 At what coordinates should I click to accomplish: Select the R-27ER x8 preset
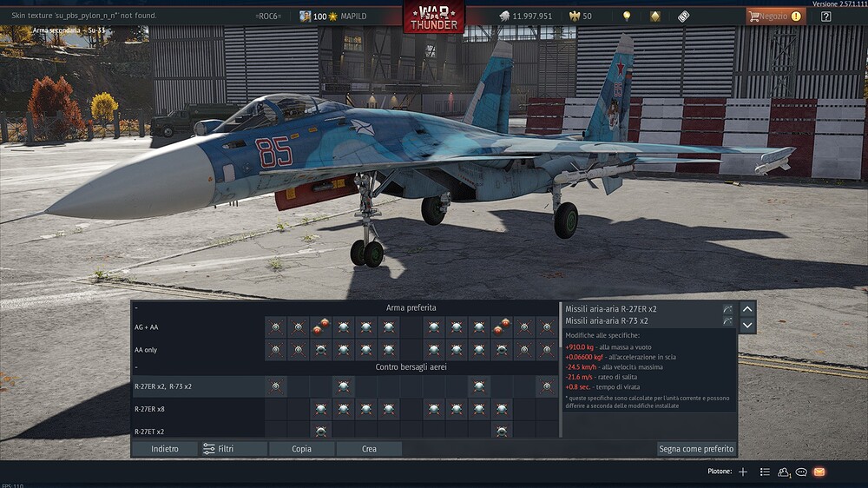point(345,409)
